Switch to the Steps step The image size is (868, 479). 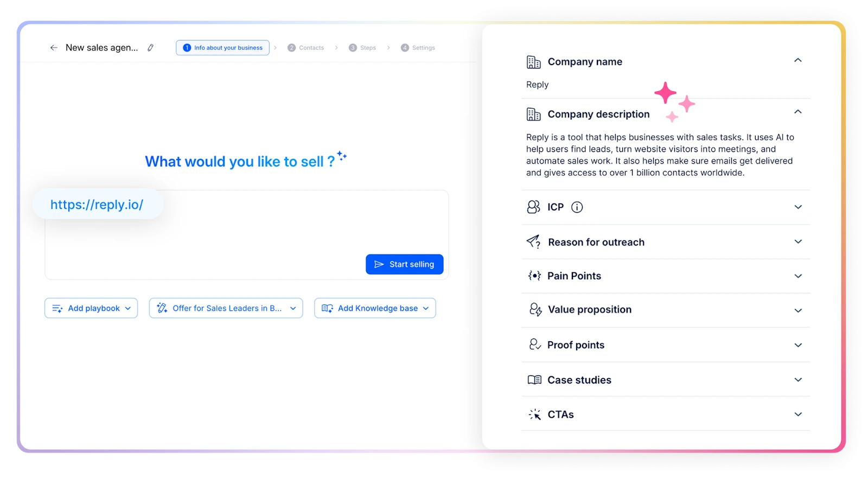pos(362,48)
